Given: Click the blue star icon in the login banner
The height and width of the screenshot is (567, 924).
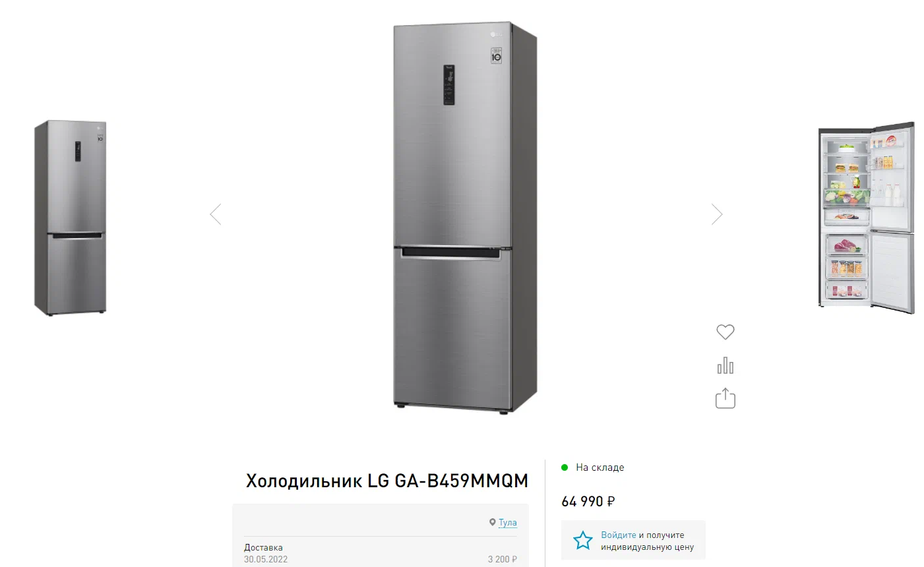Looking at the screenshot, I should [582, 541].
